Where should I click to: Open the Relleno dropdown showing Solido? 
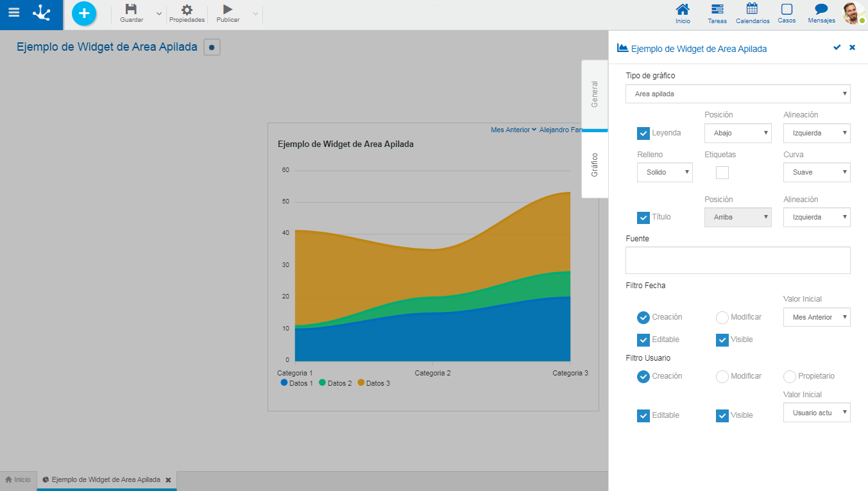click(665, 172)
